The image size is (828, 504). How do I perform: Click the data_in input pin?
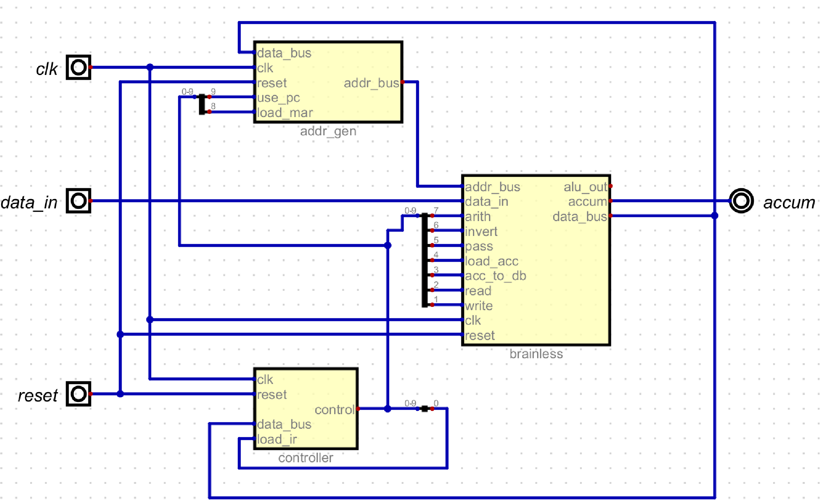[78, 201]
